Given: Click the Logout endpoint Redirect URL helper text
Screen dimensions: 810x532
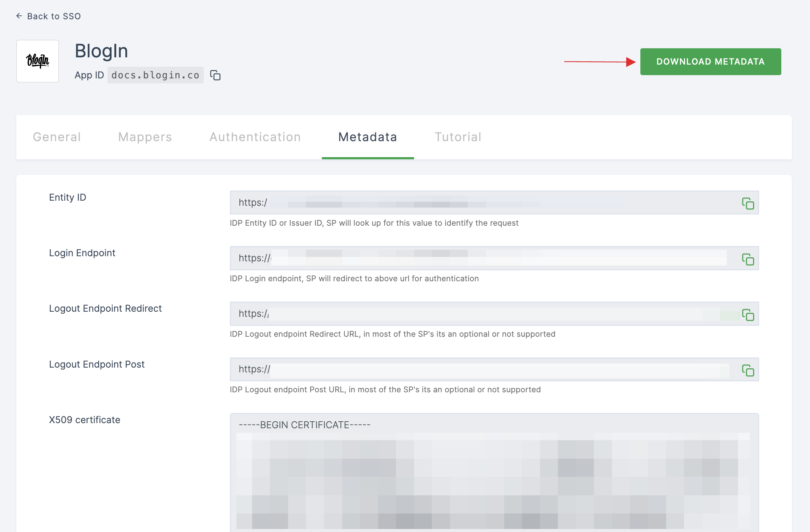Looking at the screenshot, I should click(x=393, y=334).
